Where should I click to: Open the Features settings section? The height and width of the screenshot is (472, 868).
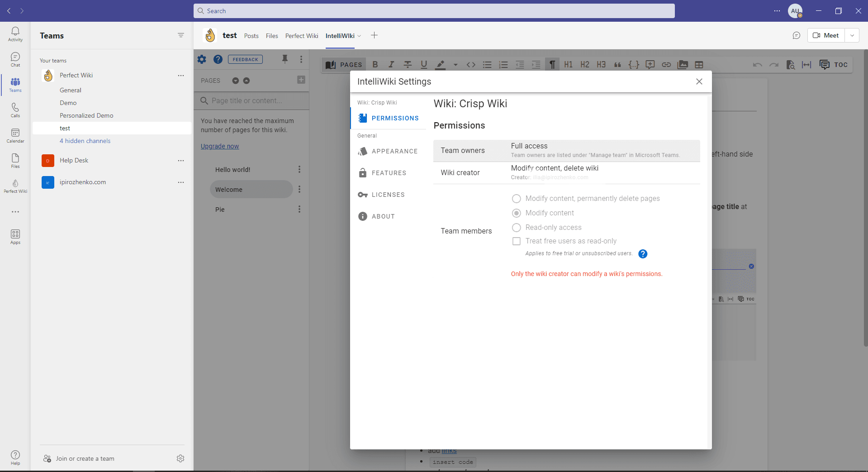[x=388, y=173]
